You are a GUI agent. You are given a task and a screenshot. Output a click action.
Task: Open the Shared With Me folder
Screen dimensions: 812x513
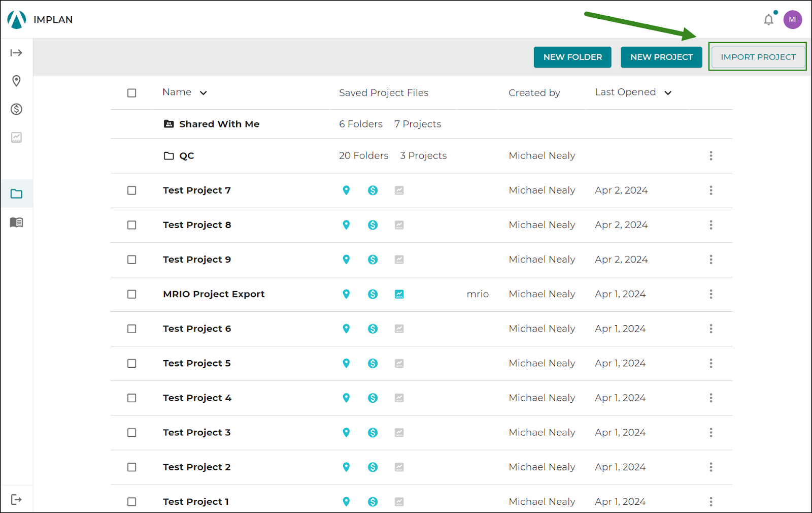click(x=219, y=124)
